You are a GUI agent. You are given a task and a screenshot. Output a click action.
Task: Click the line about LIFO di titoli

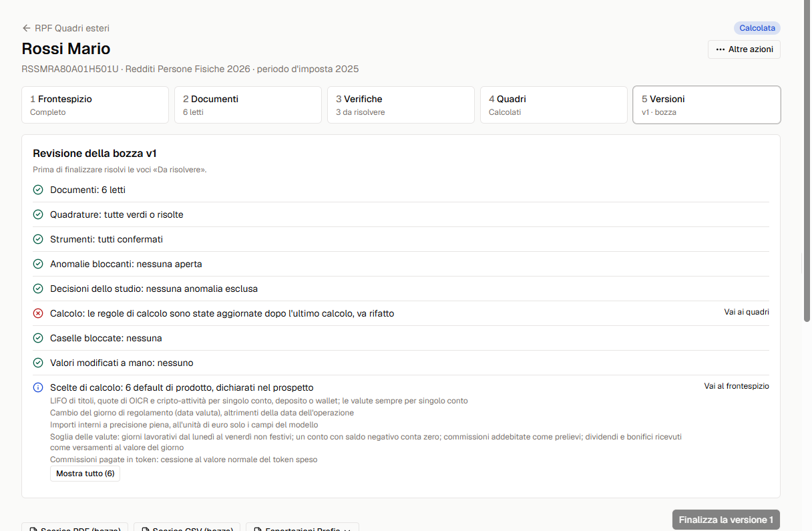[259, 401]
